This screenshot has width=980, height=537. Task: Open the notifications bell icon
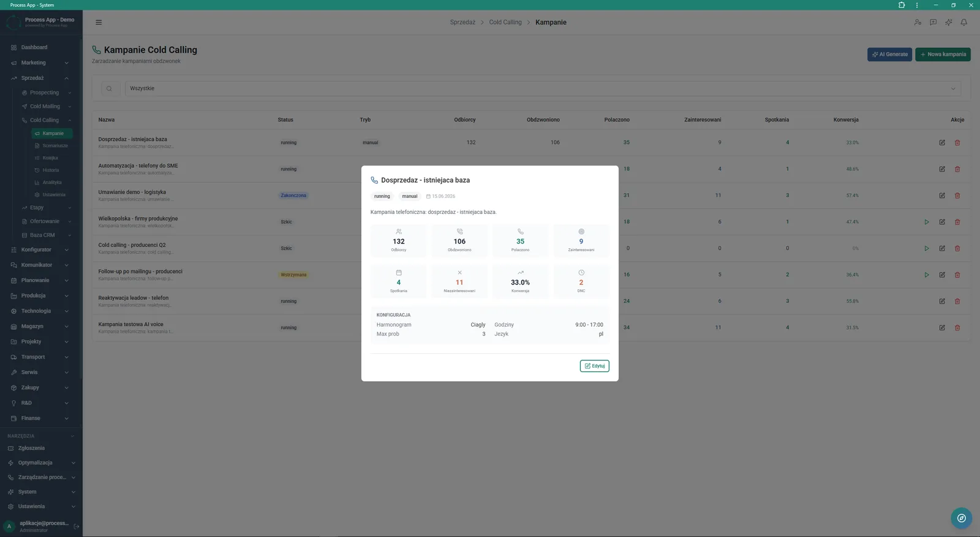click(x=963, y=22)
